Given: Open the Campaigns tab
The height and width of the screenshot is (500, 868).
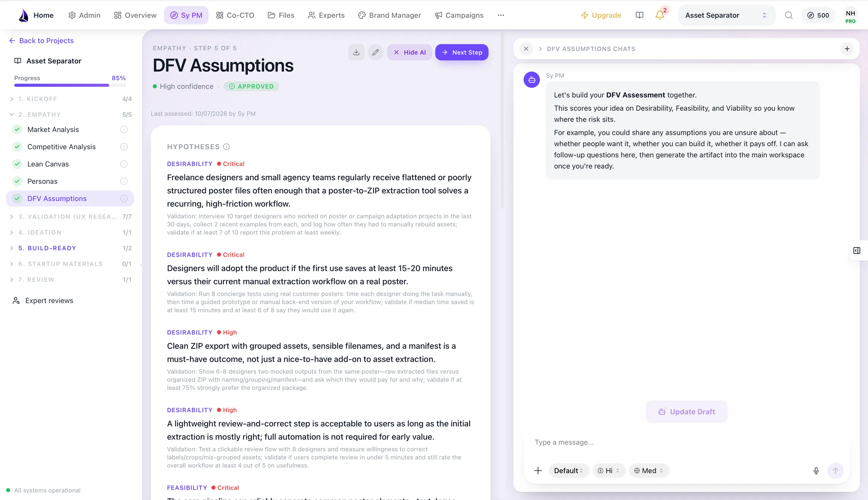Looking at the screenshot, I should coord(459,15).
